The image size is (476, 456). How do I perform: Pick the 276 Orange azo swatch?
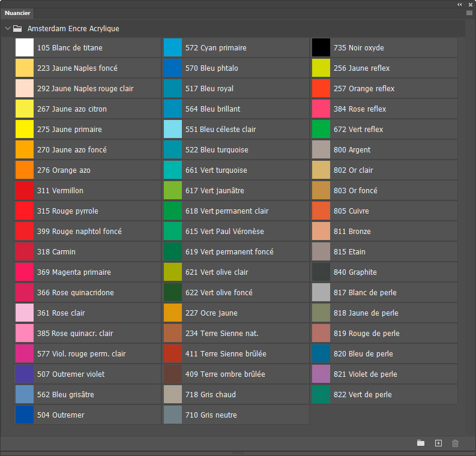click(25, 170)
